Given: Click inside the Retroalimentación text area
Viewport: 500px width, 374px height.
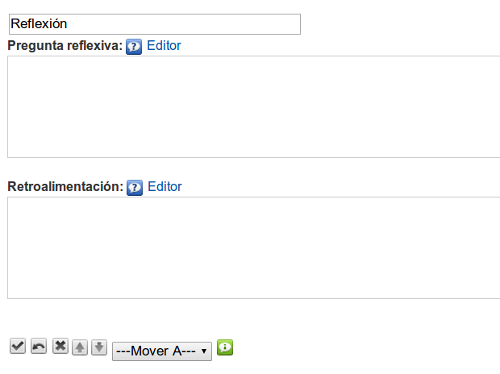Looking at the screenshot, I should click(254, 248).
